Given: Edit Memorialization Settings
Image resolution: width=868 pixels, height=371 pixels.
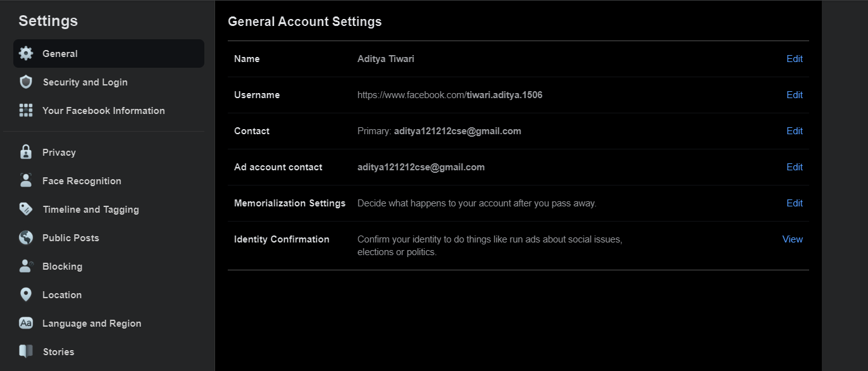Looking at the screenshot, I should 794,203.
